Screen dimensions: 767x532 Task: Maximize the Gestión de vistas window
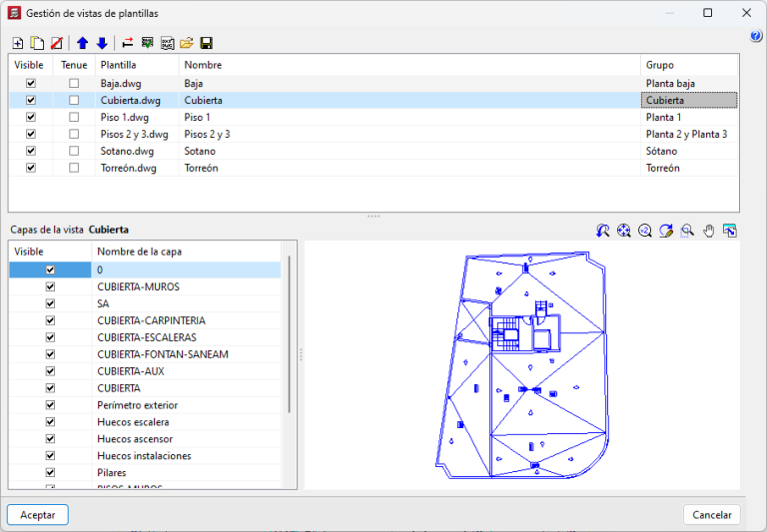(707, 13)
